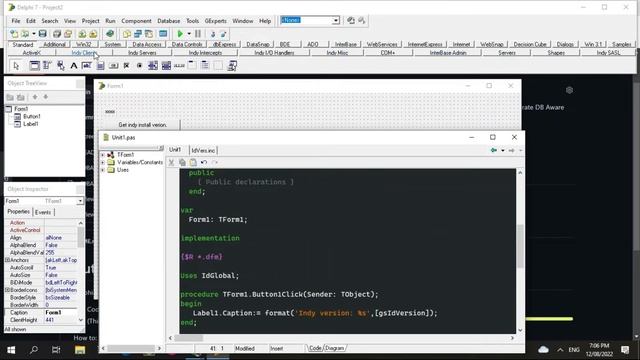The height and width of the screenshot is (360, 640).
Task: Click 'Get indy install verion.' form button
Action: tap(142, 125)
